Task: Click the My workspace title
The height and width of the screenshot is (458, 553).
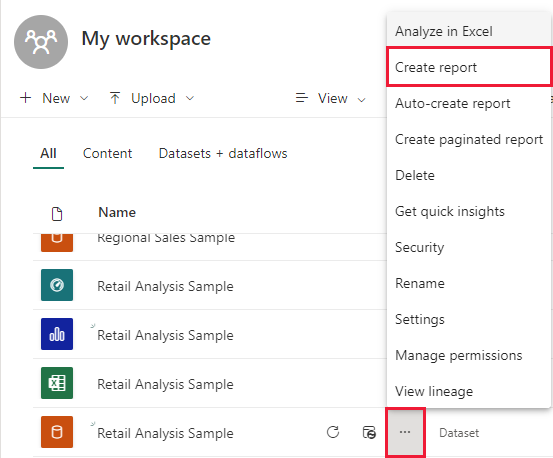Action: (x=146, y=38)
